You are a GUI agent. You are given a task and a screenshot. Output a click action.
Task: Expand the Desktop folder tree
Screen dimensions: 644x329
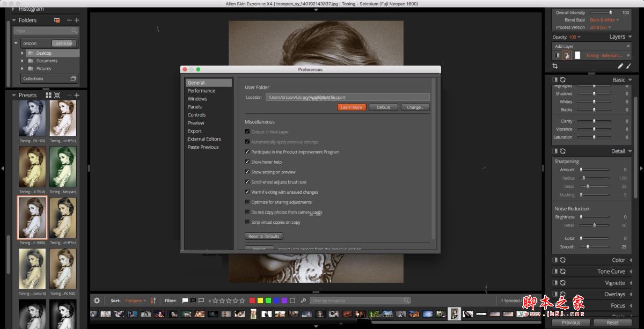(23, 53)
